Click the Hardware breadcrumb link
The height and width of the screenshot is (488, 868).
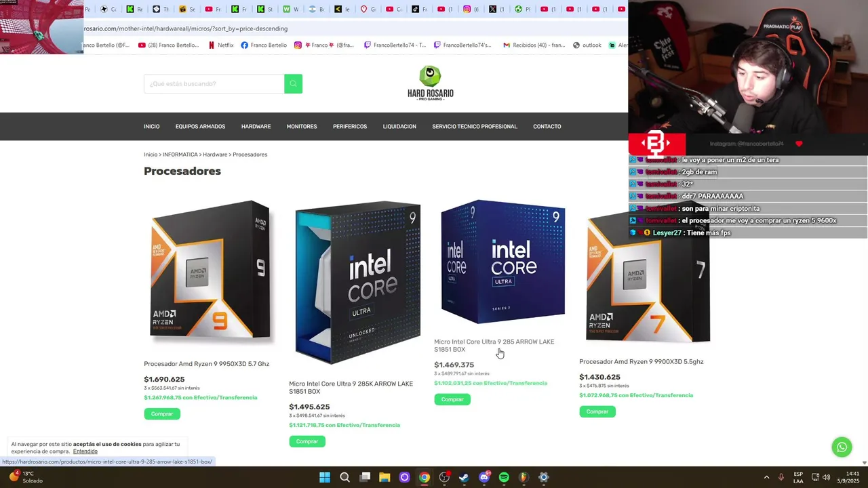(215, 155)
